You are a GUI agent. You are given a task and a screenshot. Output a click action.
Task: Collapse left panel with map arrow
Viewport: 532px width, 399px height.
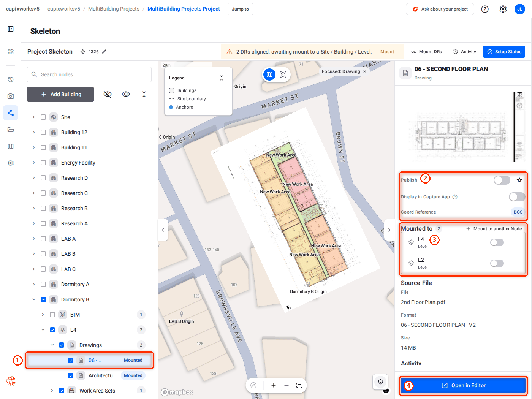pos(163,230)
